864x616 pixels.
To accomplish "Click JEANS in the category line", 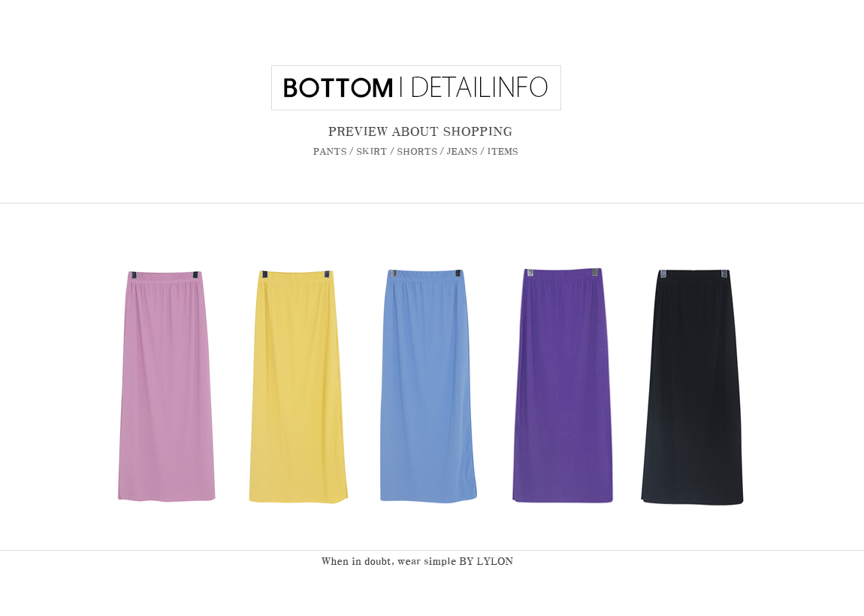I will point(462,152).
